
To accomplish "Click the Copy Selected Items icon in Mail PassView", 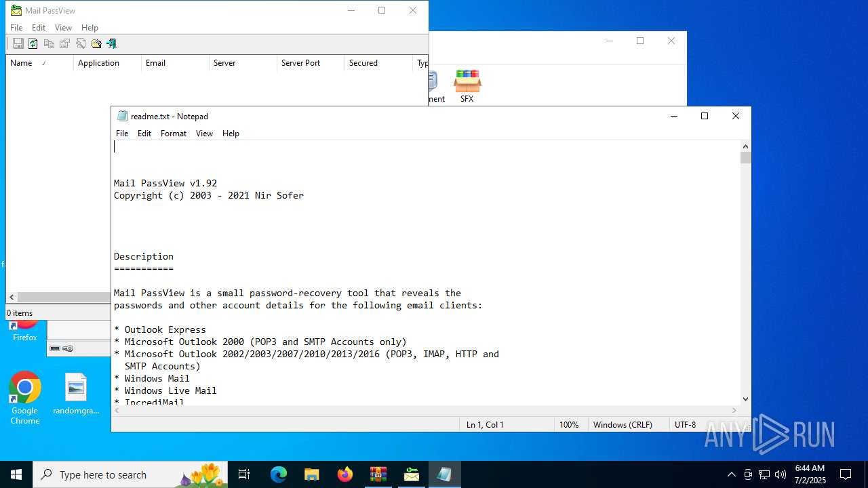I will click(x=49, y=43).
